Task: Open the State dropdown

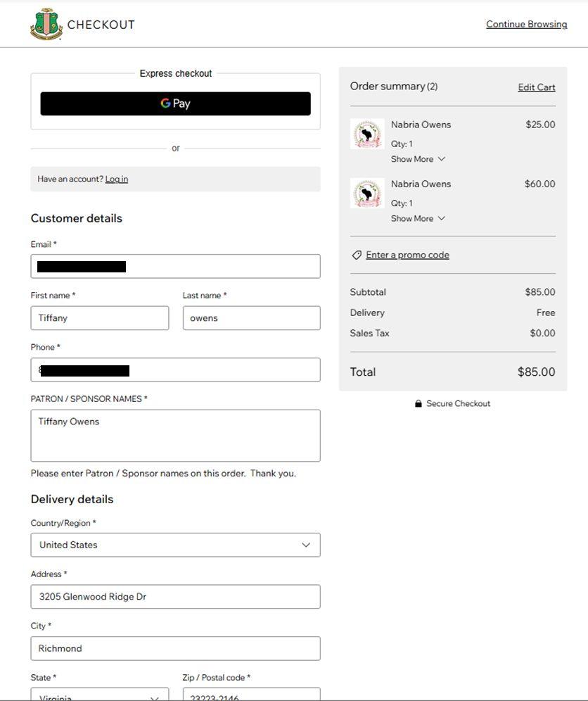Action: tap(99, 695)
